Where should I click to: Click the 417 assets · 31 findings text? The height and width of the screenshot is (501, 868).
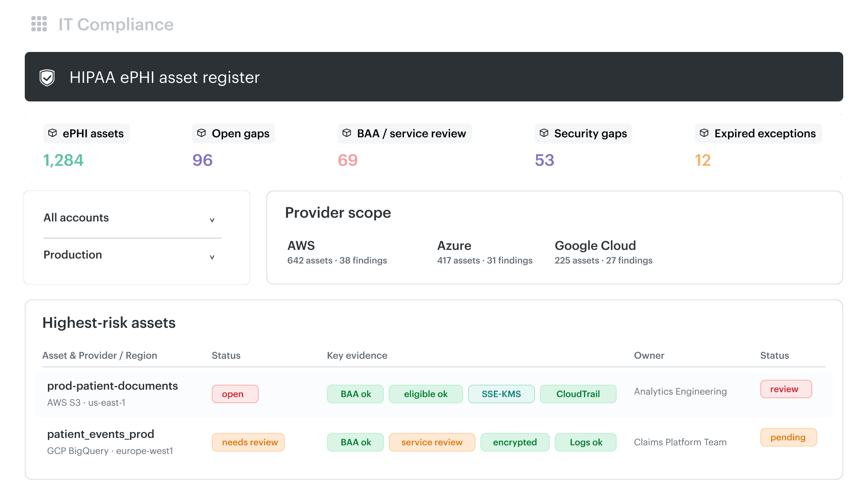[485, 261]
